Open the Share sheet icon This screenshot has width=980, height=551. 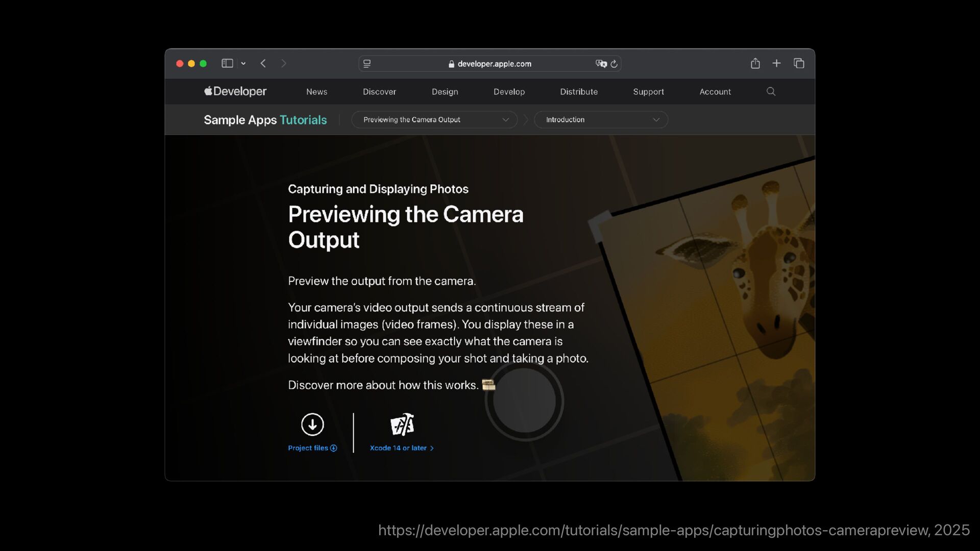click(x=755, y=63)
